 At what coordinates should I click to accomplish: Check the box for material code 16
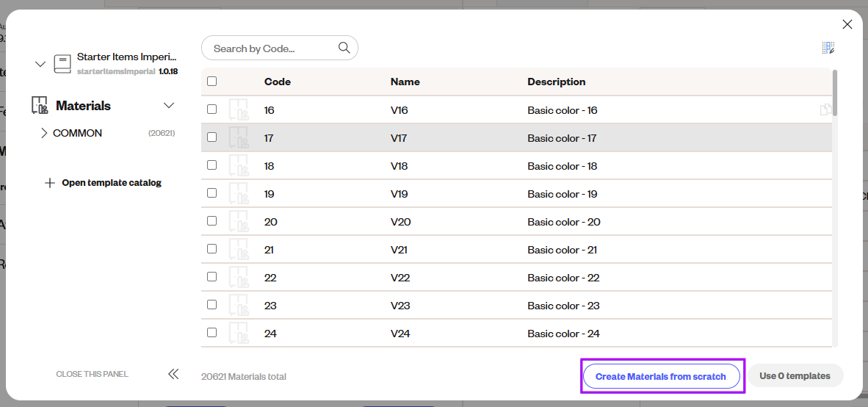[x=211, y=109]
